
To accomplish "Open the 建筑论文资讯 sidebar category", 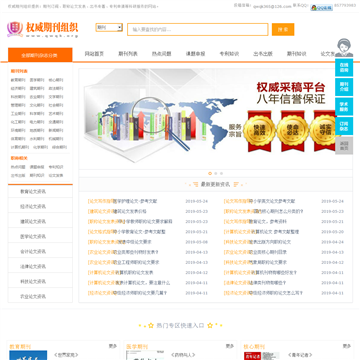I will click(40, 221).
